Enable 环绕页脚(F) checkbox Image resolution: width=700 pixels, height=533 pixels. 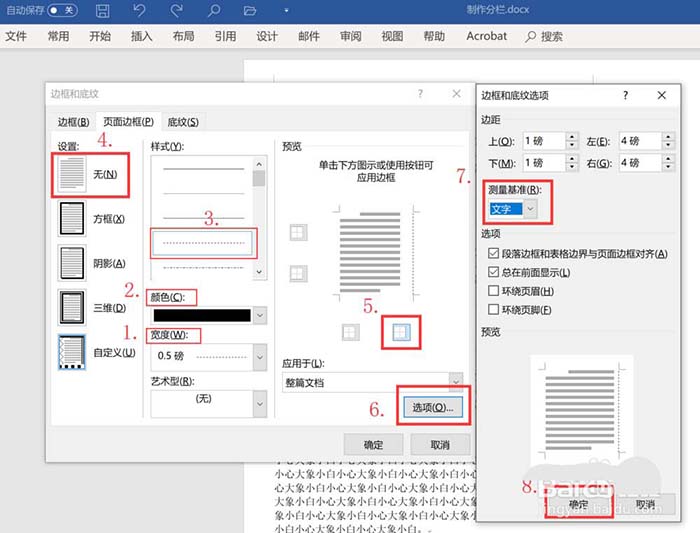pyautogui.click(x=493, y=309)
